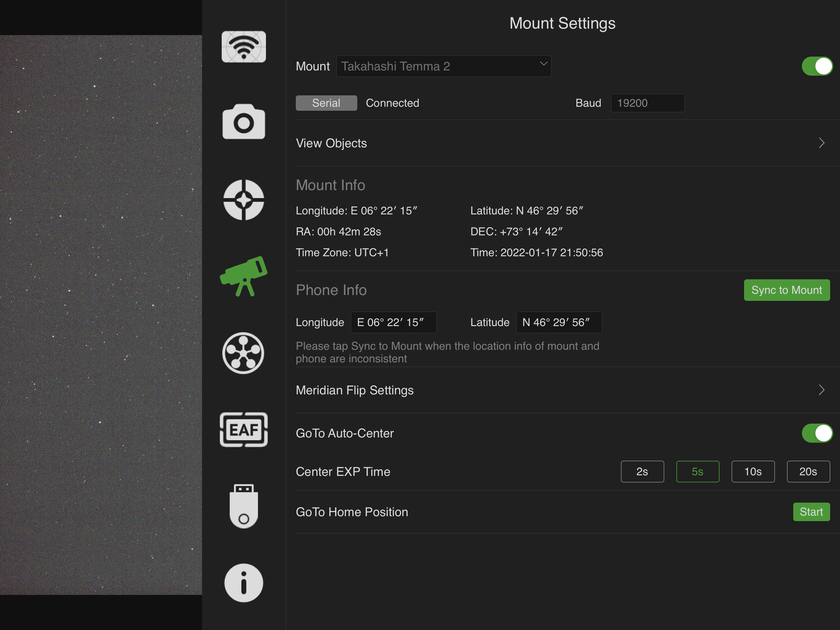
Task: Open the Mount model dropdown
Action: [x=443, y=66]
